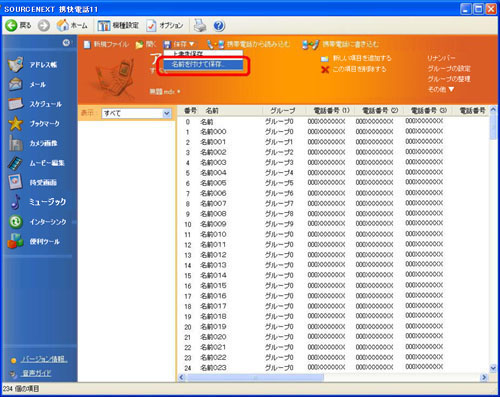The height and width of the screenshot is (397, 500).
Task: Collapse the sidebar with the arrow toggle
Action: click(66, 43)
